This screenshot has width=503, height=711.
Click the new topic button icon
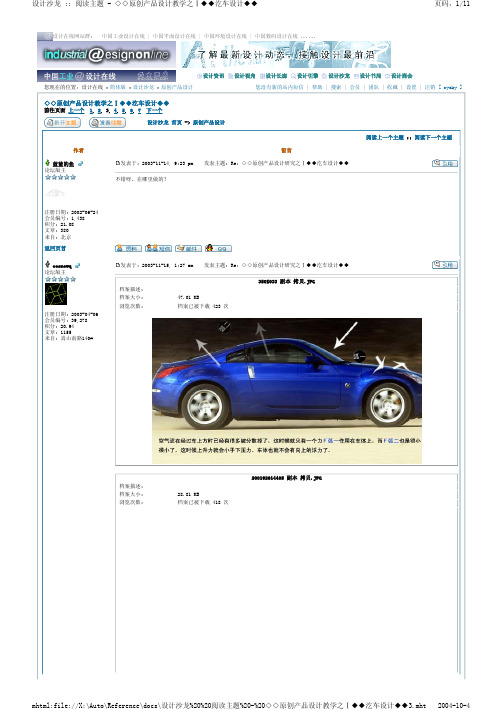tap(63, 122)
